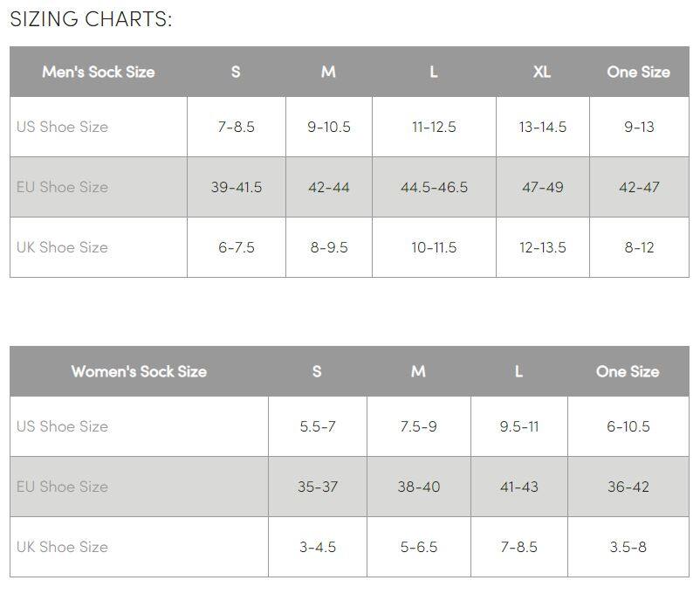The image size is (700, 594).
Task: Select the 5.5-7 US size cell
Action: pos(317,426)
